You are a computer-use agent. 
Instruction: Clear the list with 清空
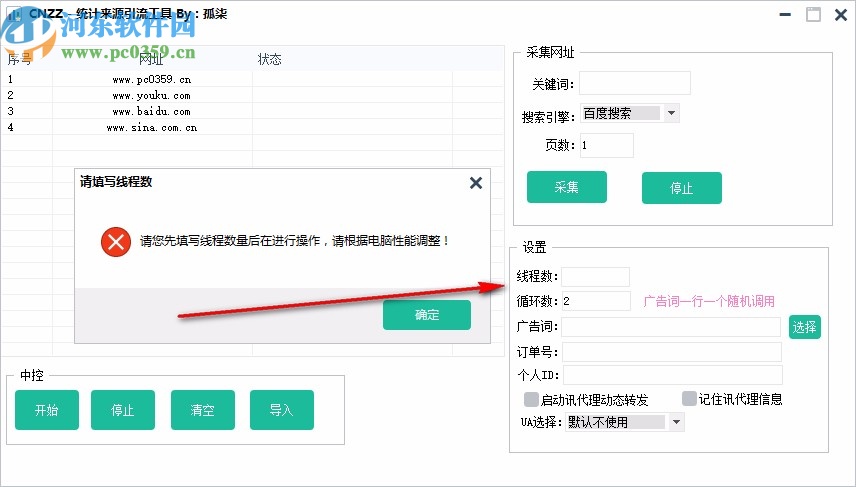(203, 409)
